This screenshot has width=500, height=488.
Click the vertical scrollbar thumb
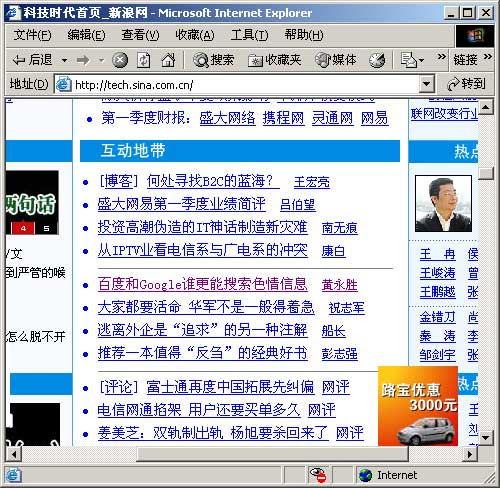[486, 173]
